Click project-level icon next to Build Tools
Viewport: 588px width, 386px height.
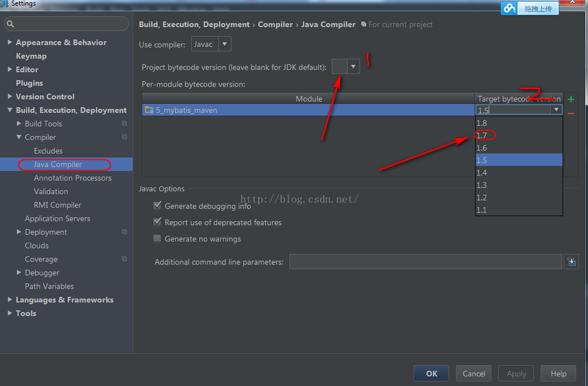(125, 124)
